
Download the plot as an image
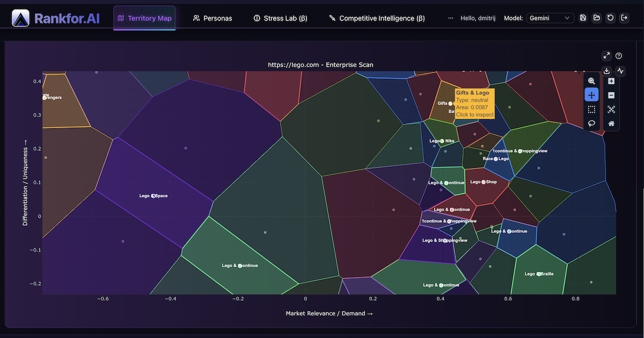point(606,71)
